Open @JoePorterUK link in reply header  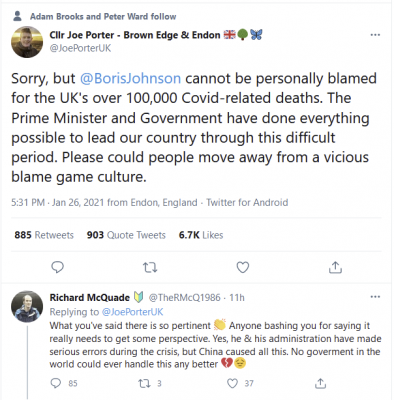[x=132, y=312]
